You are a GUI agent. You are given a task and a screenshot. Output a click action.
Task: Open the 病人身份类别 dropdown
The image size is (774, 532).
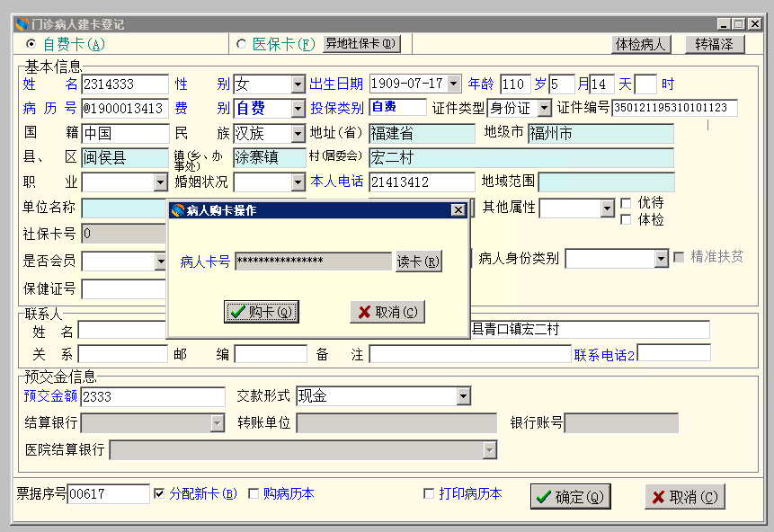click(x=661, y=259)
